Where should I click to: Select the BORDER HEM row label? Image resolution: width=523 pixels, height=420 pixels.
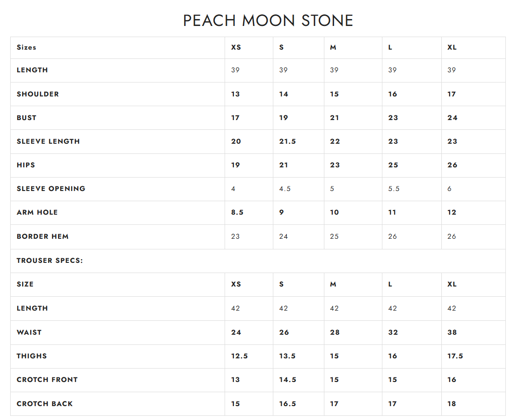pos(43,236)
